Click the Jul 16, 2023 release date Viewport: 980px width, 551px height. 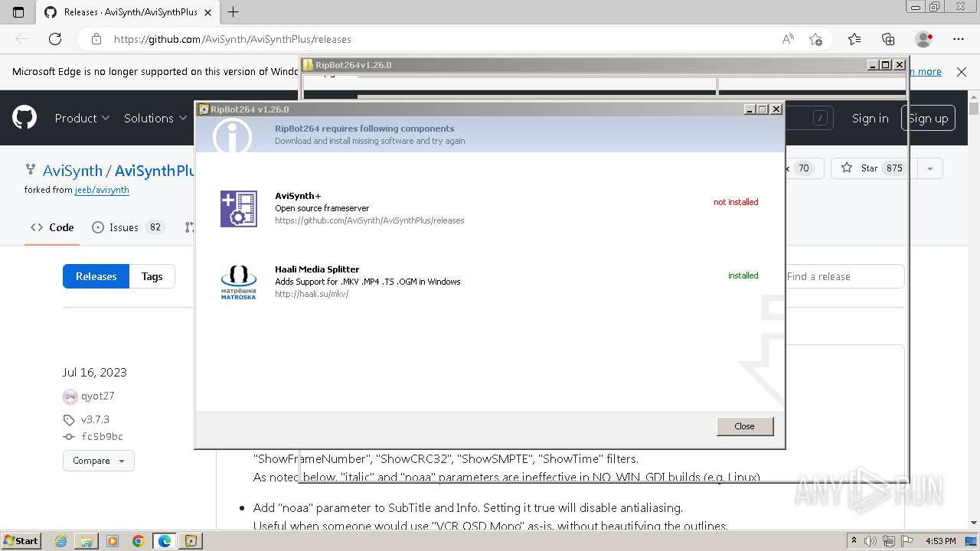tap(95, 373)
